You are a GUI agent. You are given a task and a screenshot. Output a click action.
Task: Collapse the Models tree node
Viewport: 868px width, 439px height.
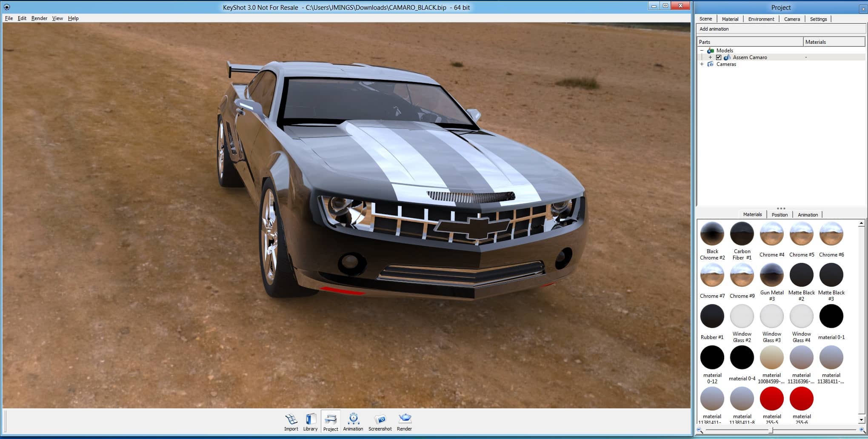[x=702, y=50]
